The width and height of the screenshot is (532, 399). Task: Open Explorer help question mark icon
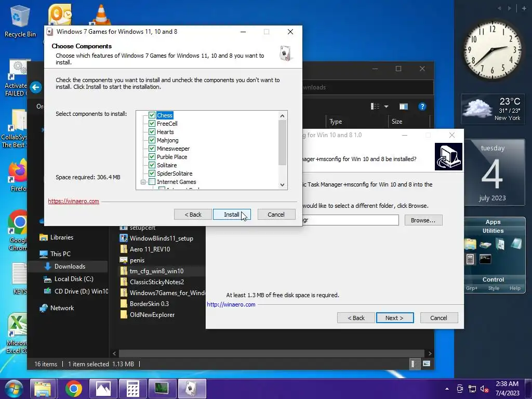422,107
